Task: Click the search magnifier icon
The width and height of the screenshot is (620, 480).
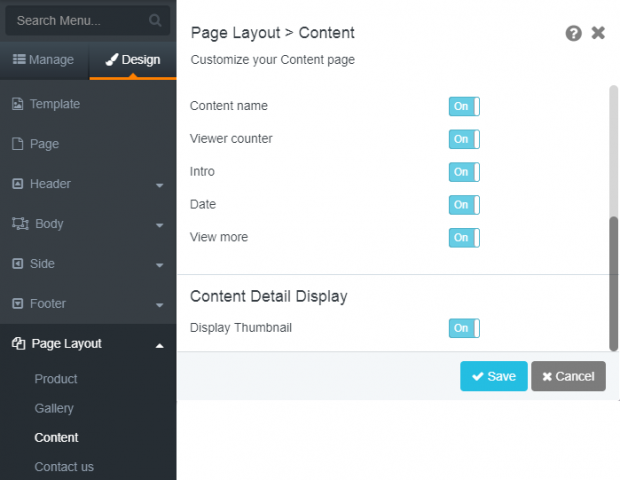Action: 155,20
